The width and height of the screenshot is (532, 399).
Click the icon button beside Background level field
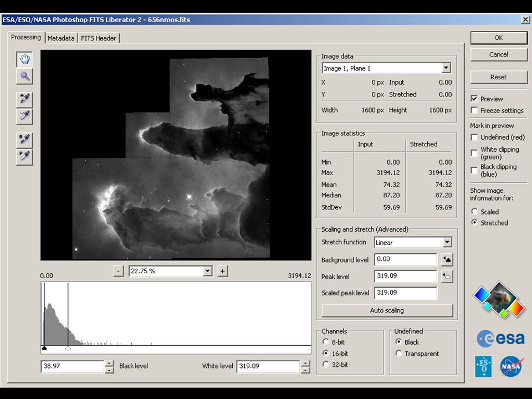447,259
